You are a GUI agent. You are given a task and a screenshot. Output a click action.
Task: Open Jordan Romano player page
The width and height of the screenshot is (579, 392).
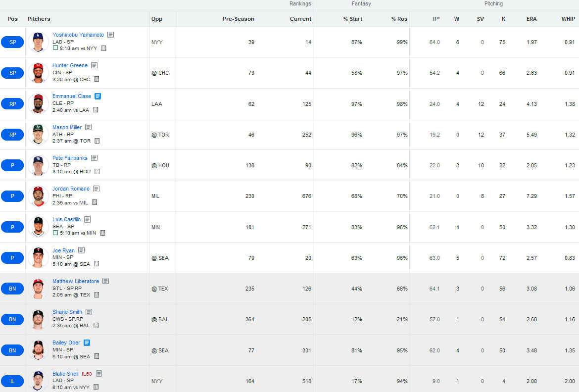pos(71,189)
